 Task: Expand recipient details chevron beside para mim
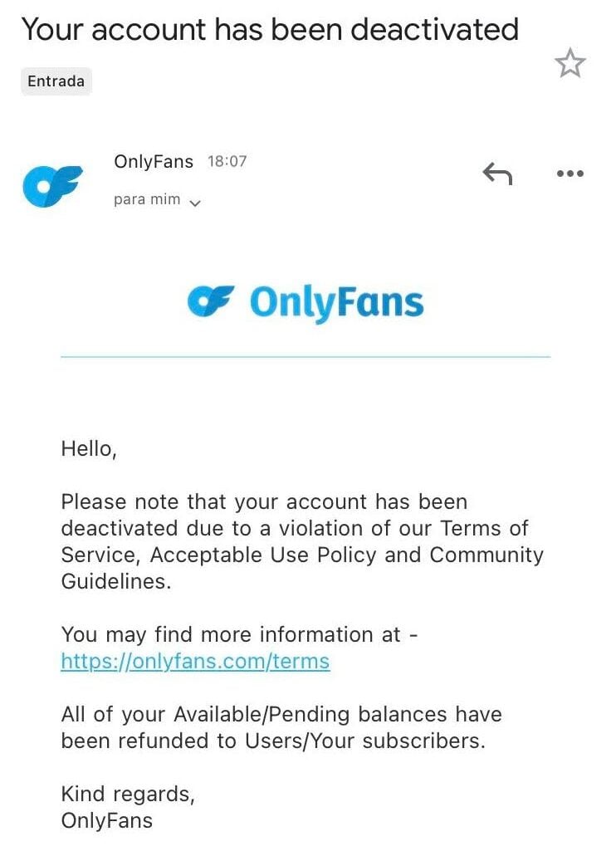click(196, 202)
